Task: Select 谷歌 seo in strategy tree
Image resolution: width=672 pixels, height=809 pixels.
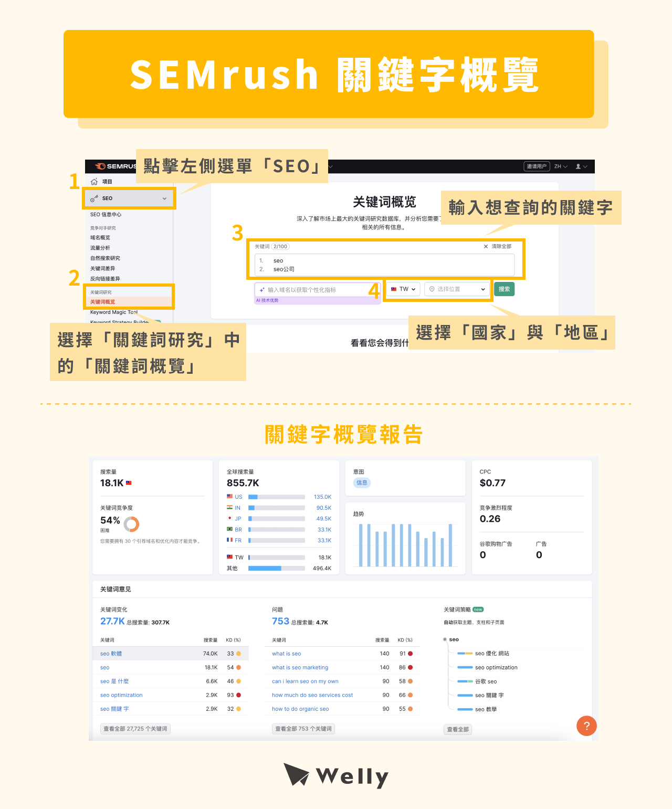Action: pyautogui.click(x=486, y=681)
